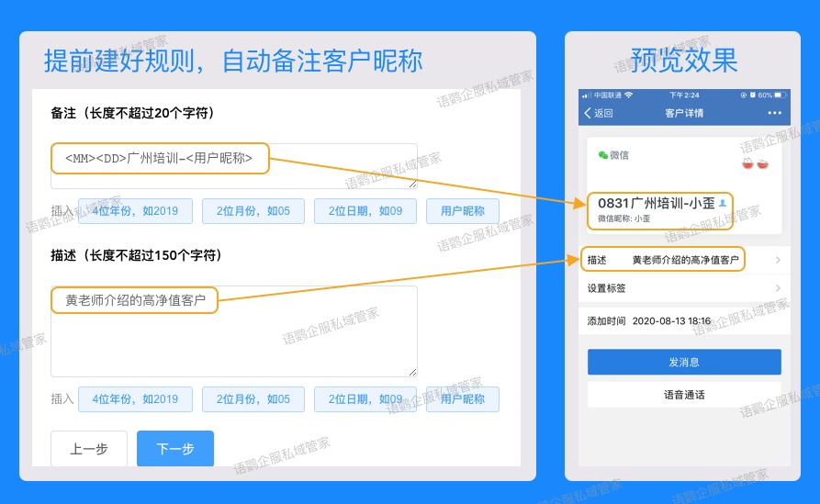
Task: Insert 2位日期 tag into 备注 field
Action: [360, 211]
